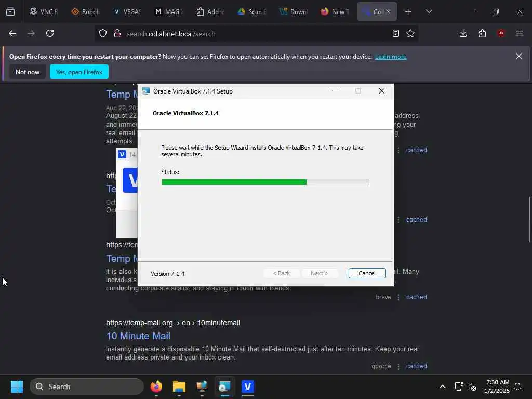Close the VirtualBox Setup dialog
The width and height of the screenshot is (532, 399).
(x=382, y=91)
